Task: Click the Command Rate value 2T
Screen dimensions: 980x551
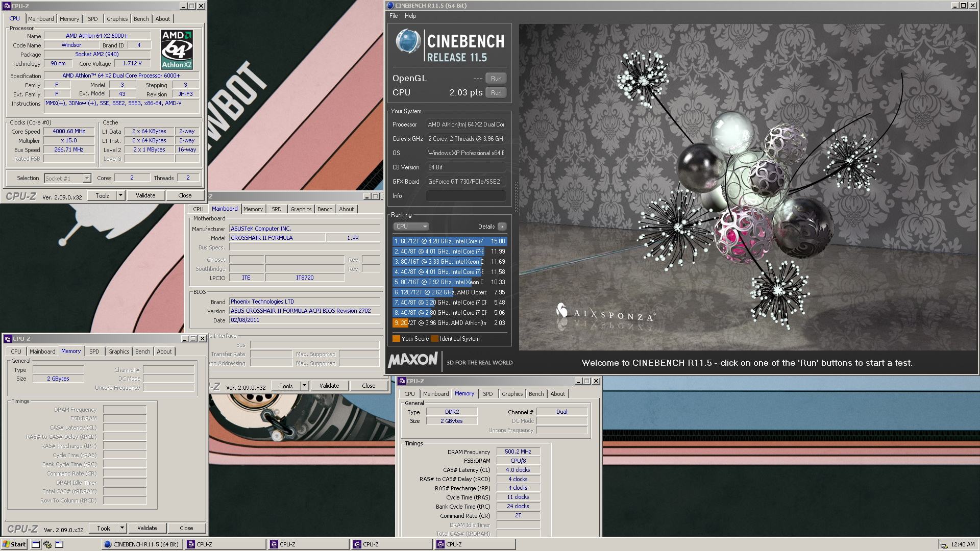Action: tap(518, 515)
